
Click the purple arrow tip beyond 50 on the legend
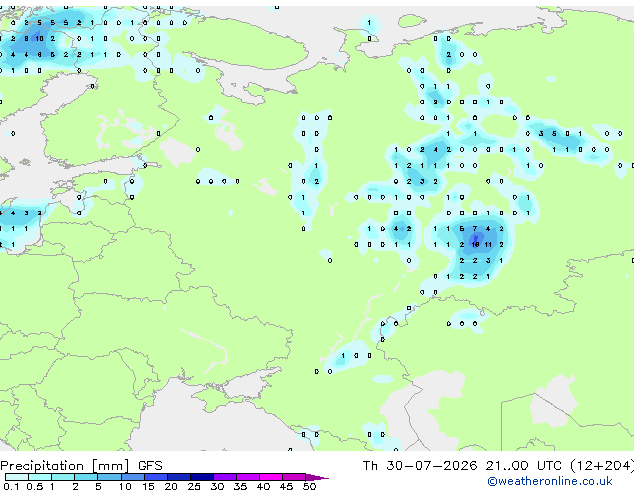317,477
